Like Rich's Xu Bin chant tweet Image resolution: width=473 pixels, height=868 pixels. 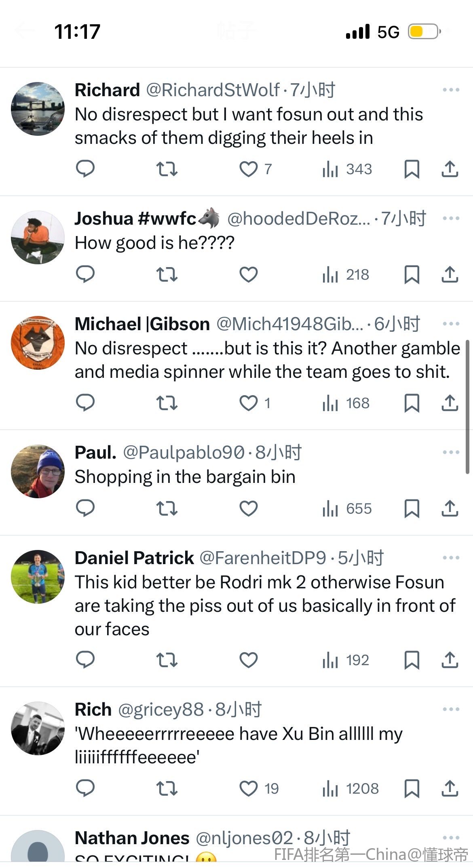(x=248, y=788)
